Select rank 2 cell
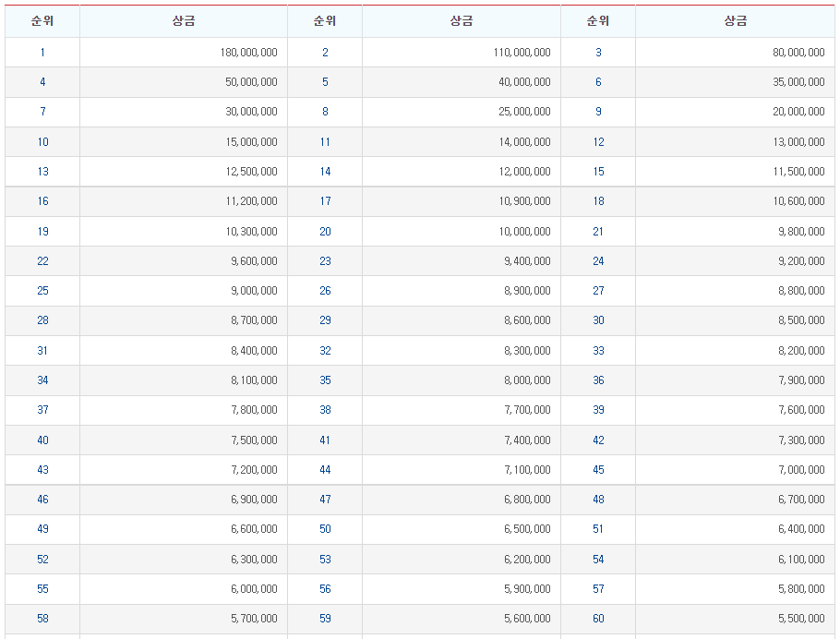Viewport: 840px width, 639px height. (x=325, y=53)
